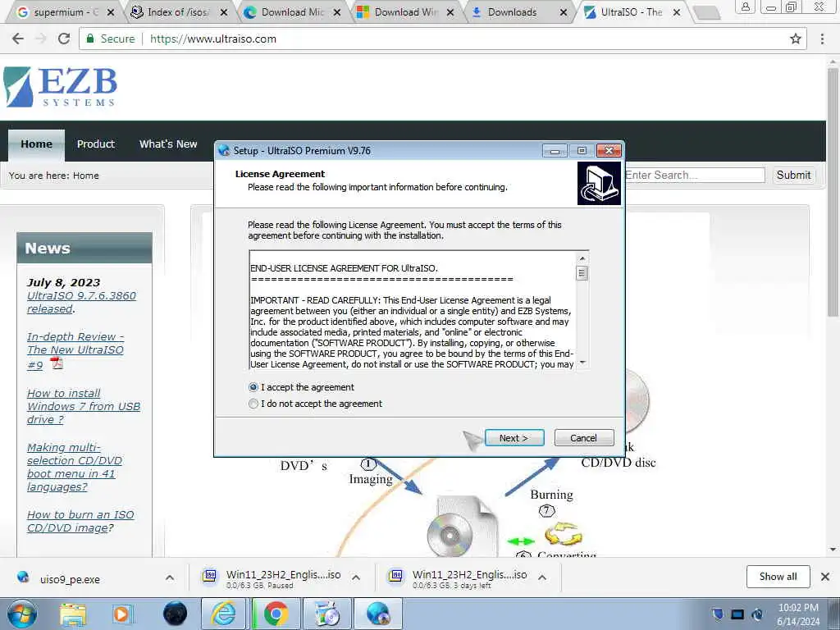The height and width of the screenshot is (630, 840).
Task: Open the What's New nav item
Action: (168, 144)
